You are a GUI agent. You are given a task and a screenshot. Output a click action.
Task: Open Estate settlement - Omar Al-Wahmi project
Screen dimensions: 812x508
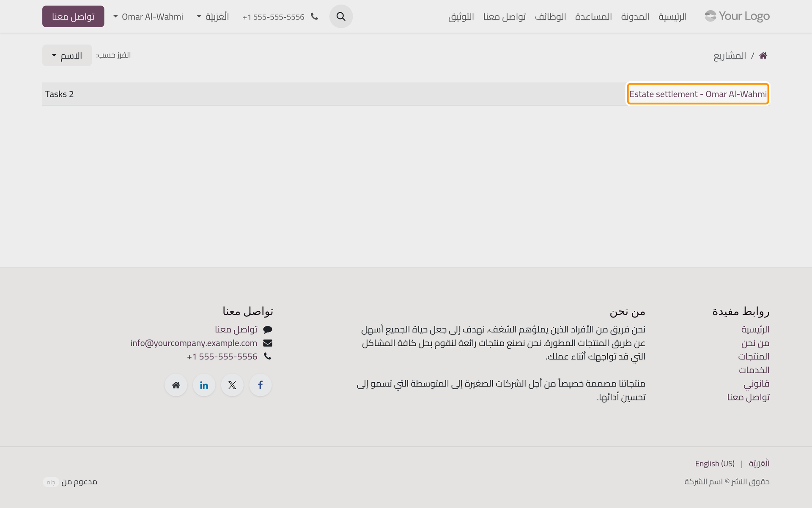pos(698,94)
